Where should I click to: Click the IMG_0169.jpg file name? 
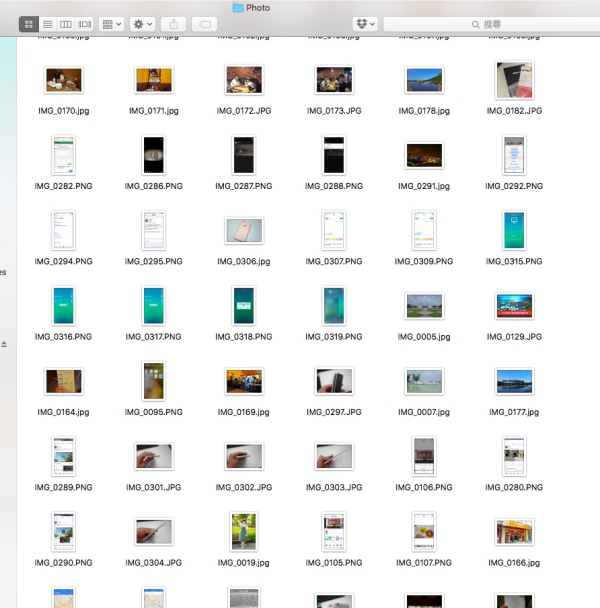244,412
